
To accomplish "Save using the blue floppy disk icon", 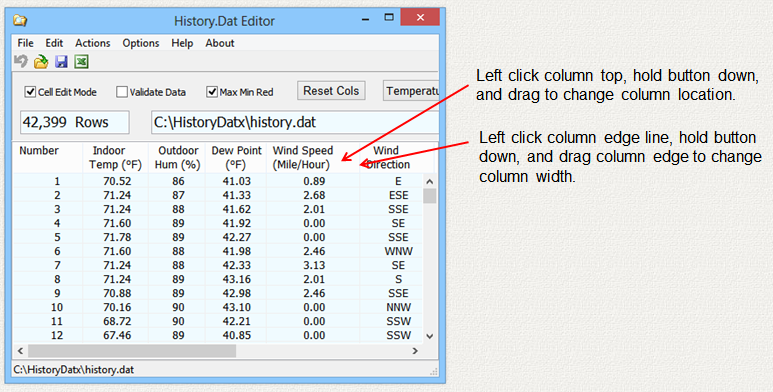I will [61, 62].
